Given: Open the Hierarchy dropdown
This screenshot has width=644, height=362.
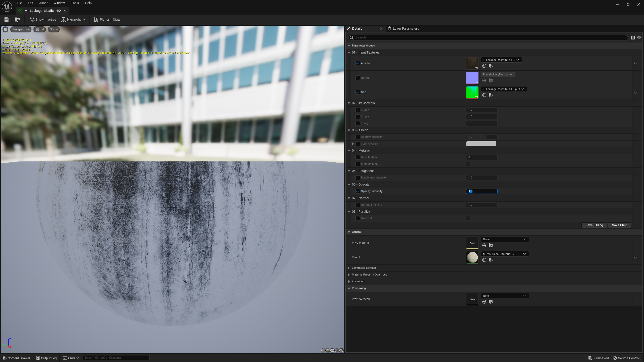Looking at the screenshot, I should coord(73,19).
